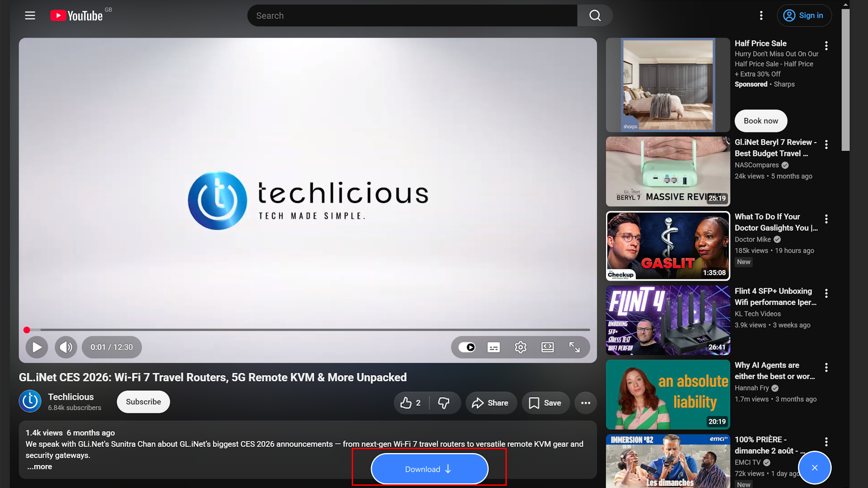Open options for Doctor Gaslights You video

[x=826, y=219]
